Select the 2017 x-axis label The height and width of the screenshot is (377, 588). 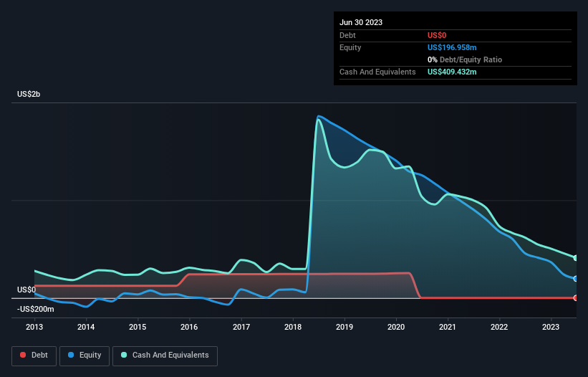[241, 327]
